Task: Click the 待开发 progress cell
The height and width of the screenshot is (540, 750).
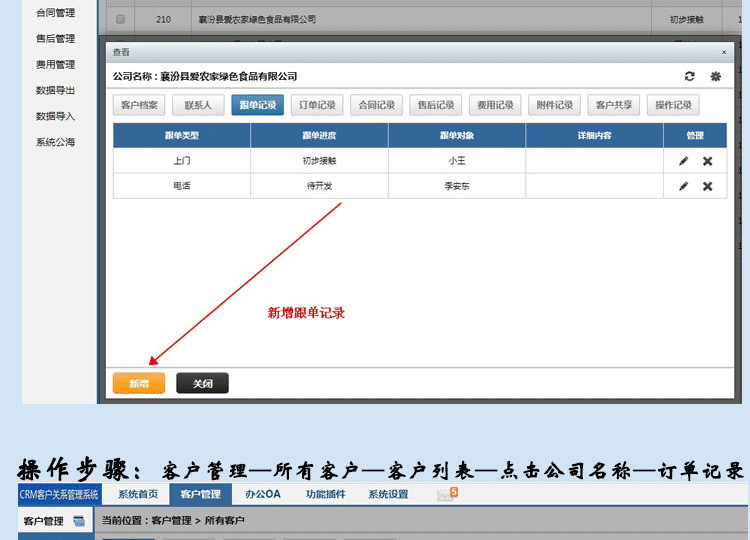Action: 319,186
